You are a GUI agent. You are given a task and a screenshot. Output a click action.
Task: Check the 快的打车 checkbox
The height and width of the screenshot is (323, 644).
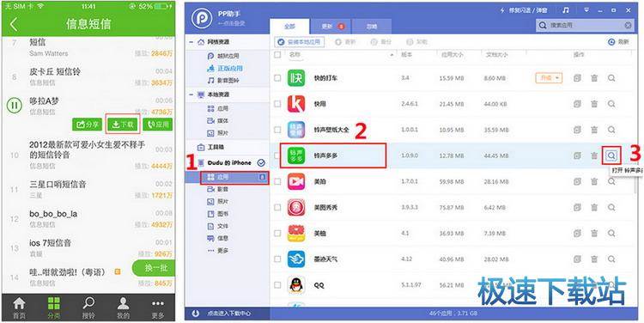point(277,78)
